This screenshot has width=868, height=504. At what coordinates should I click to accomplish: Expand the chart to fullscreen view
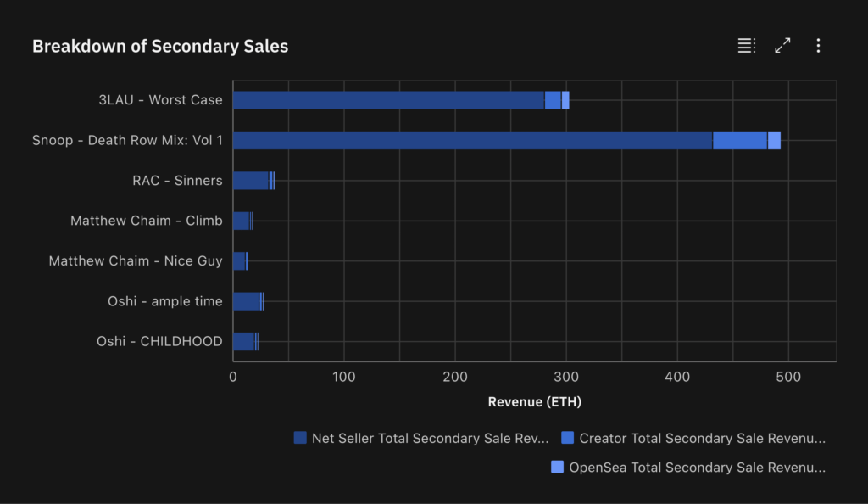click(x=782, y=46)
